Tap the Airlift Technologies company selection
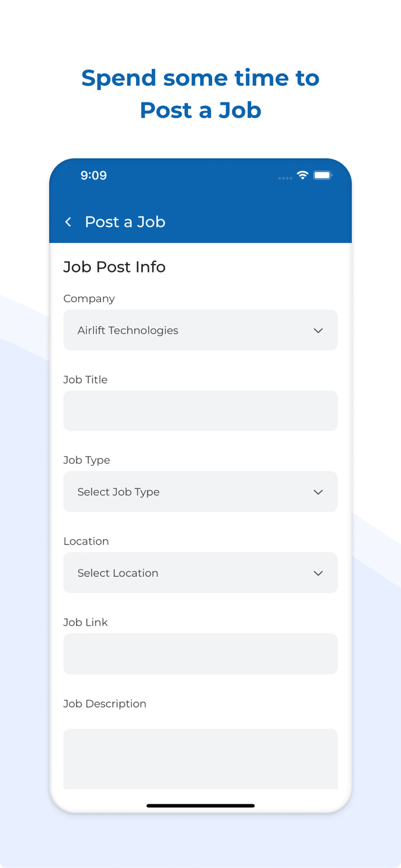Viewport: 401px width, 868px height. coord(127,330)
